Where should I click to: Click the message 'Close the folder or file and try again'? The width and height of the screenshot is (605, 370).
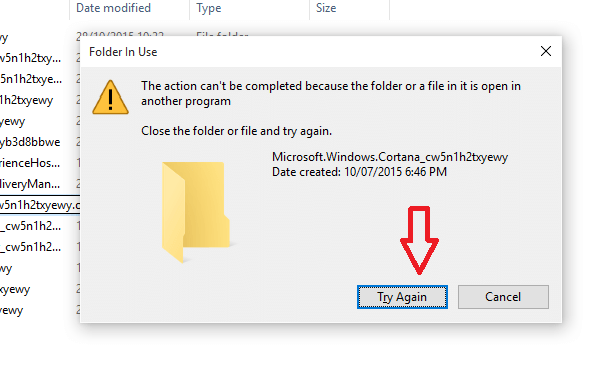pos(236,131)
